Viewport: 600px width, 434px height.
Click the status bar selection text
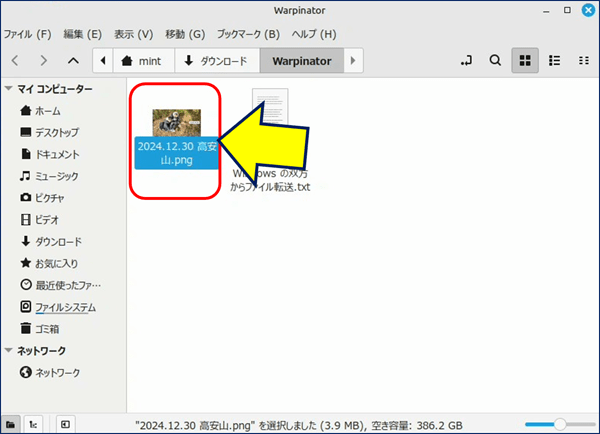point(299,426)
